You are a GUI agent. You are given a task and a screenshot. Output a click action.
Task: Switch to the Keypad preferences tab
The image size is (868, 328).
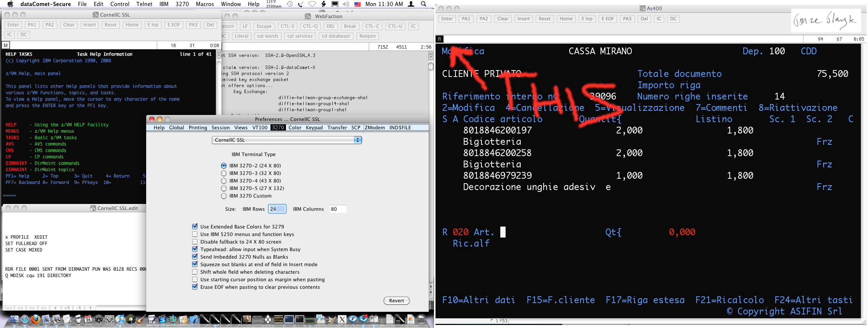pos(314,127)
